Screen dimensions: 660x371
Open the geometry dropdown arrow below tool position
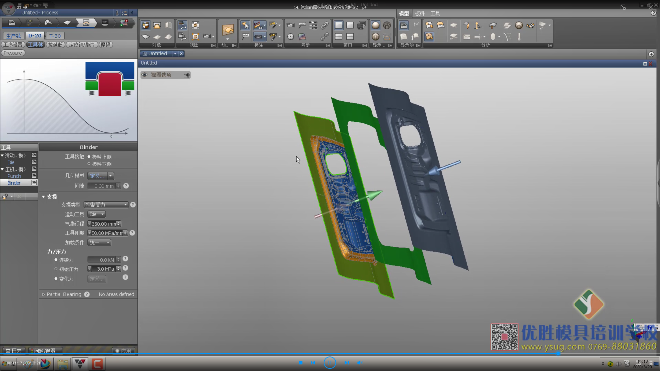click(x=111, y=176)
